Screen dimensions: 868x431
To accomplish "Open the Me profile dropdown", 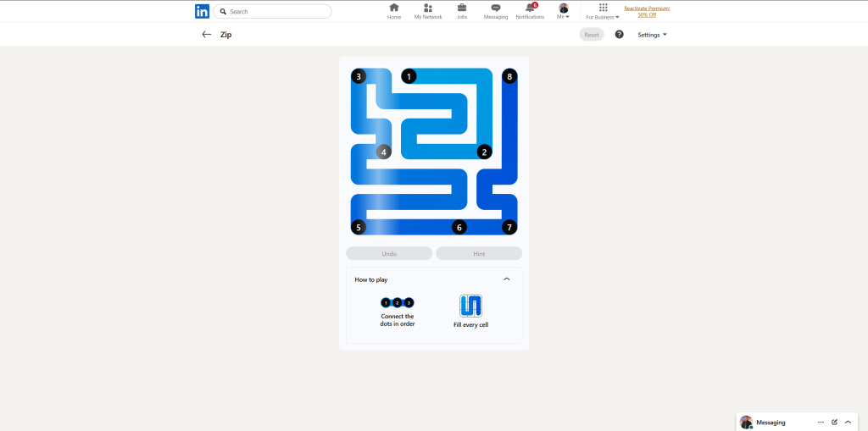I will click(x=564, y=11).
